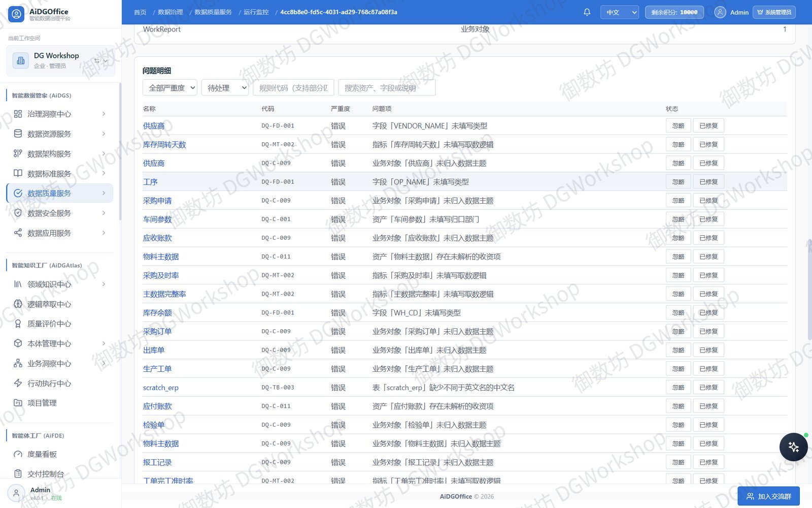Open the notification bell
The height and width of the screenshot is (508, 812).
(587, 12)
